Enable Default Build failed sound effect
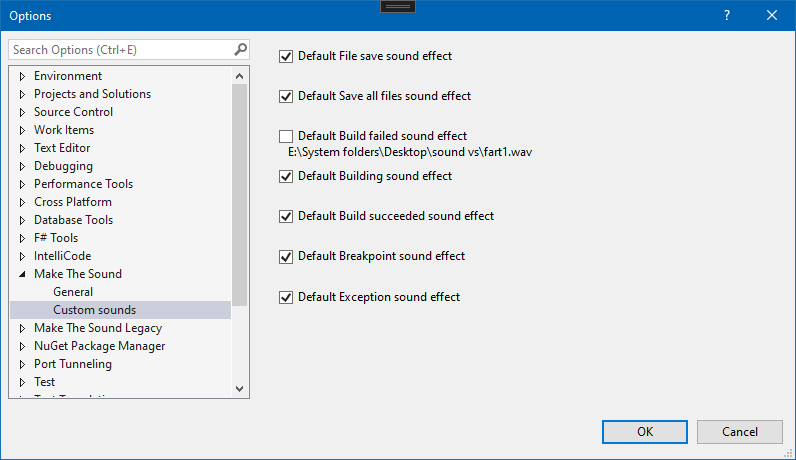The image size is (796, 460). (287, 136)
